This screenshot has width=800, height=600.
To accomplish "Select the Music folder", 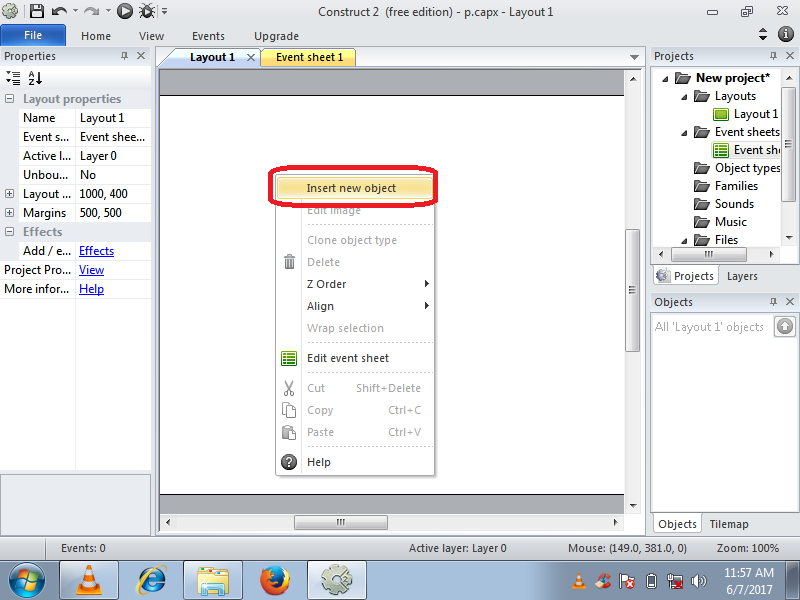I will tap(720, 221).
